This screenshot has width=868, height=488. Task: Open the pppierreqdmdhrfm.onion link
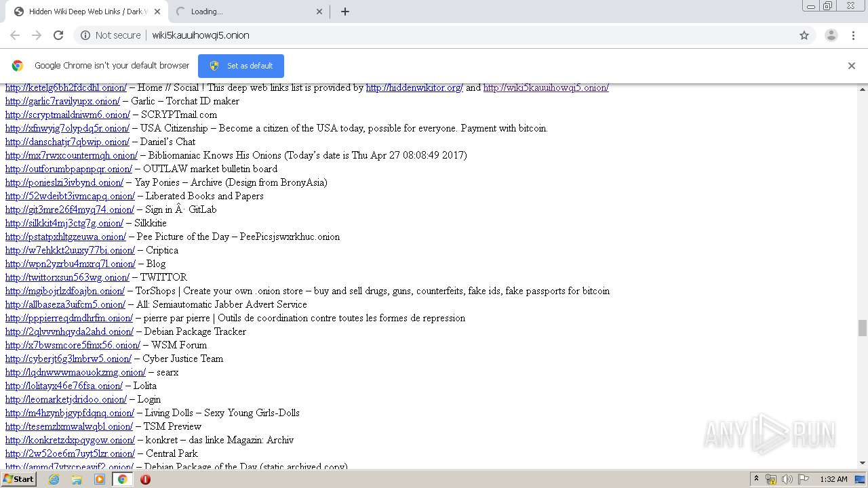click(x=69, y=318)
